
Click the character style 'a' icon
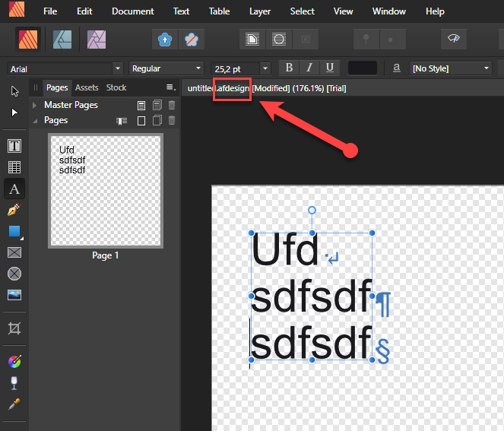tap(397, 68)
